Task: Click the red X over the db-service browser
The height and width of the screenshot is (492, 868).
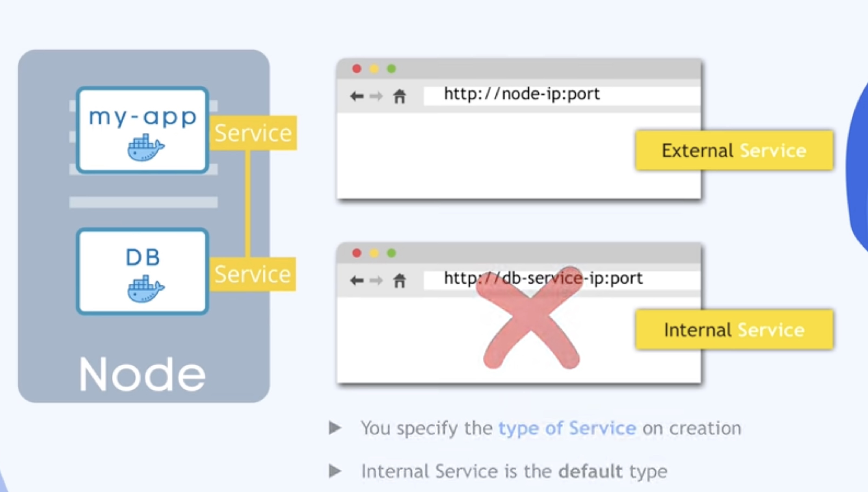Action: click(x=530, y=318)
